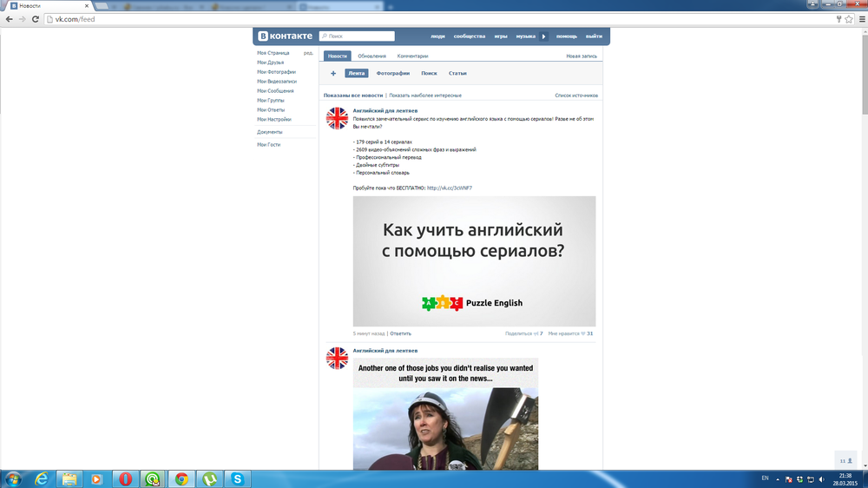Switch to the Обновления tab
Image resolution: width=868 pixels, height=488 pixels.
(372, 56)
